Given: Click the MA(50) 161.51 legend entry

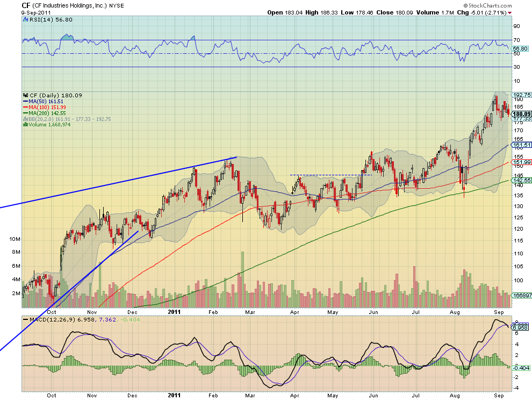Looking at the screenshot, I should tap(46, 102).
